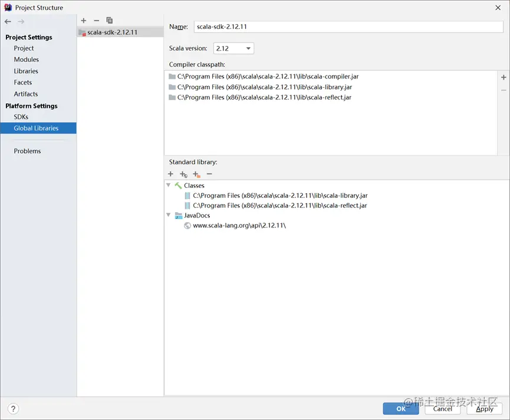Focus the library Name input field
Screen dimensions: 510x420
(x=348, y=27)
